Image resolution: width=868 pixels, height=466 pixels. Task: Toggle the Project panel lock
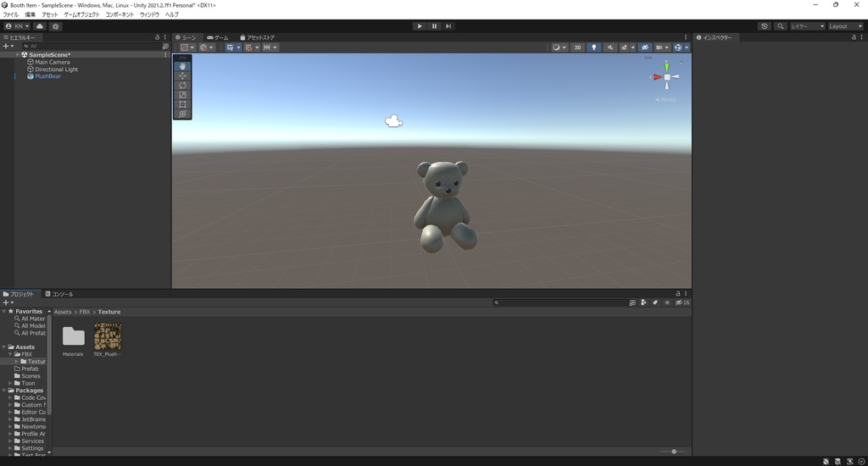tap(677, 294)
